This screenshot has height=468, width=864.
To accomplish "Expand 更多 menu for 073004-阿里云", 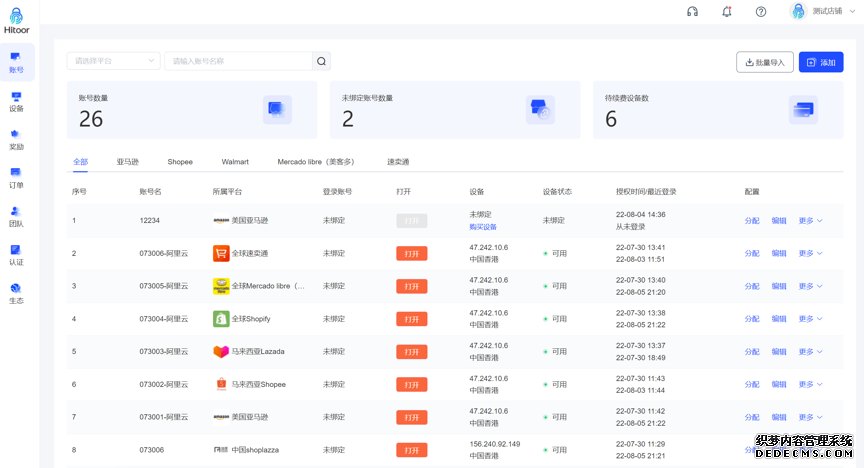I will [811, 319].
